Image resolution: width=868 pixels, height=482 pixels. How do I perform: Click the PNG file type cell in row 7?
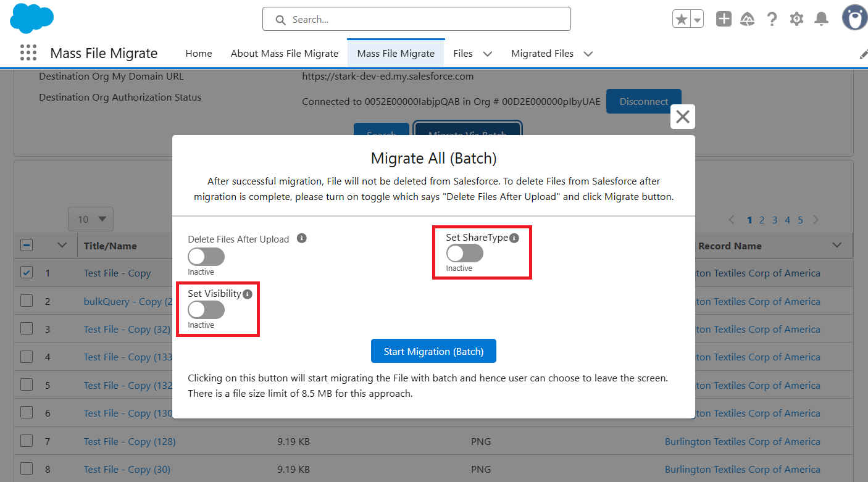pyautogui.click(x=481, y=442)
